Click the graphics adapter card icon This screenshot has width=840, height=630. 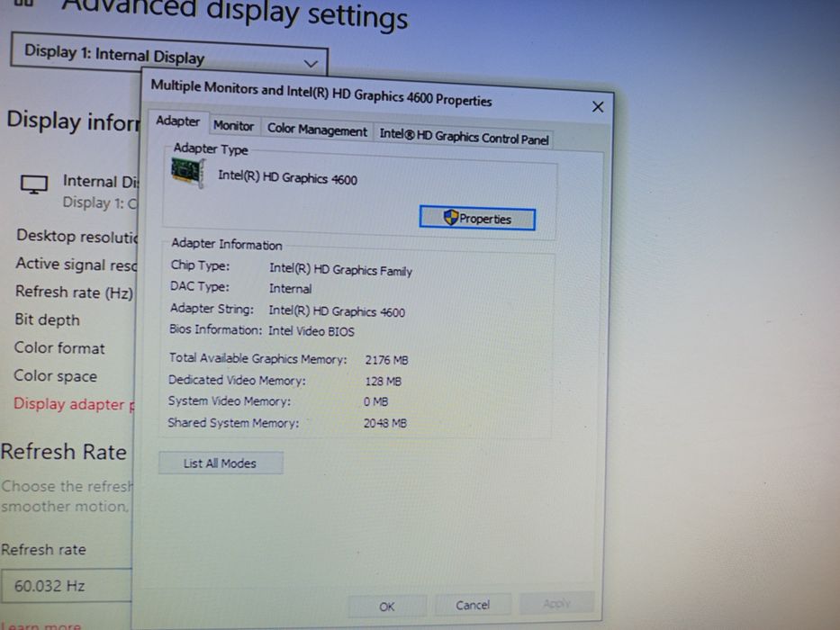click(188, 173)
